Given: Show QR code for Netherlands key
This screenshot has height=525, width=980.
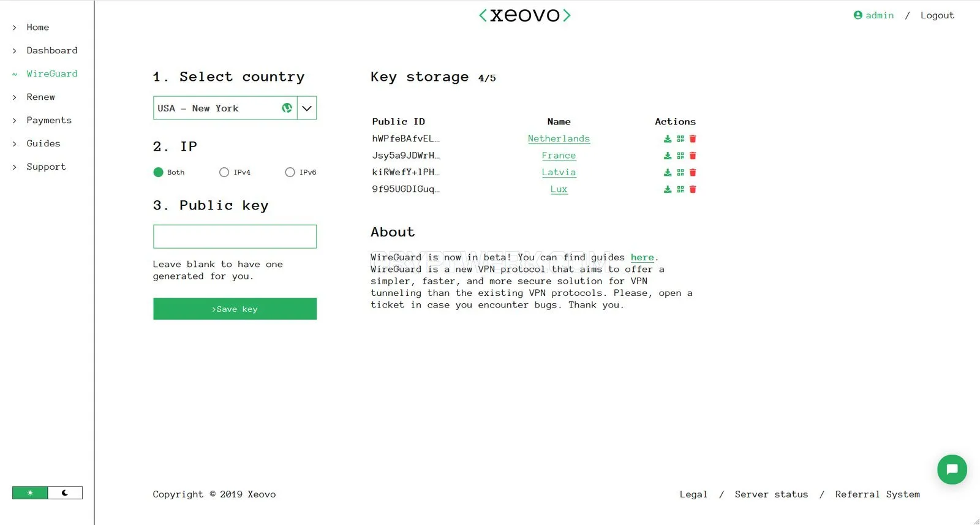Looking at the screenshot, I should point(680,139).
